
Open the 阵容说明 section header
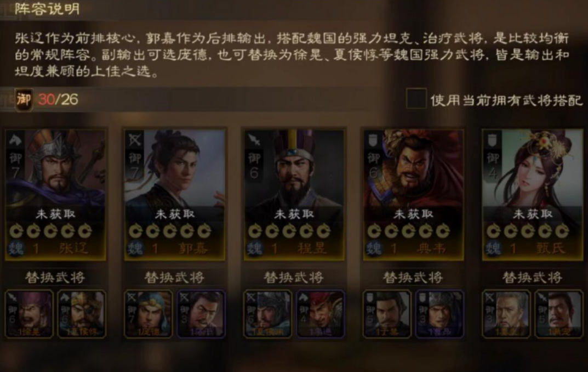click(47, 9)
